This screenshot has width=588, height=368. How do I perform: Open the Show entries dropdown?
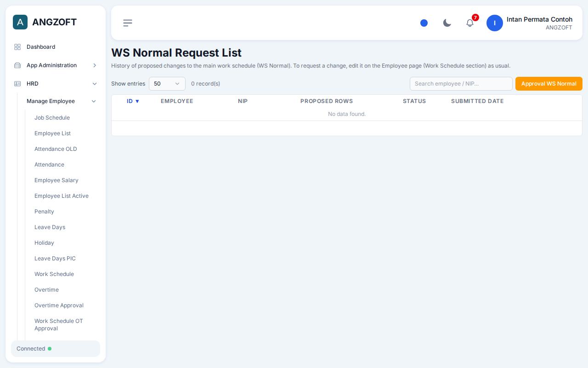(x=167, y=84)
